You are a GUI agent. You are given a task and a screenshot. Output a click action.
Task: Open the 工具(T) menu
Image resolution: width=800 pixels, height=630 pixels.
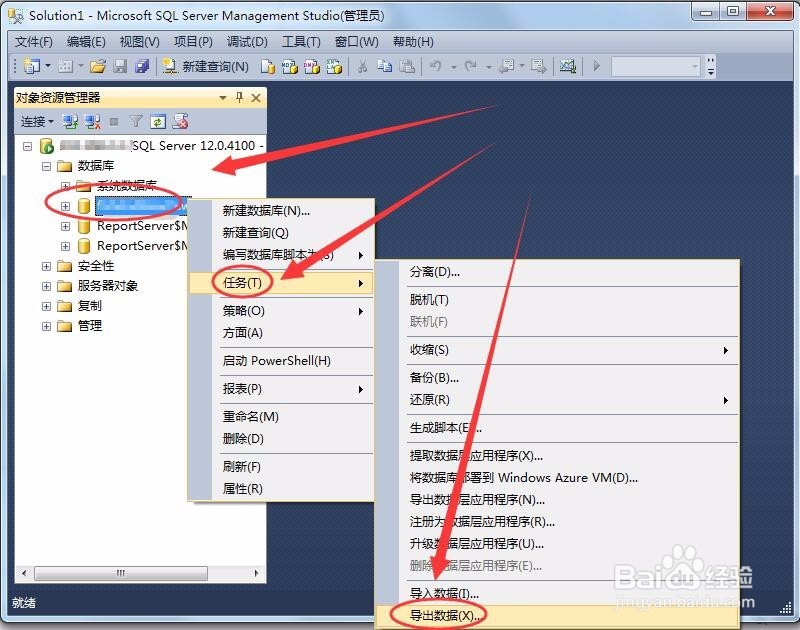click(x=301, y=42)
